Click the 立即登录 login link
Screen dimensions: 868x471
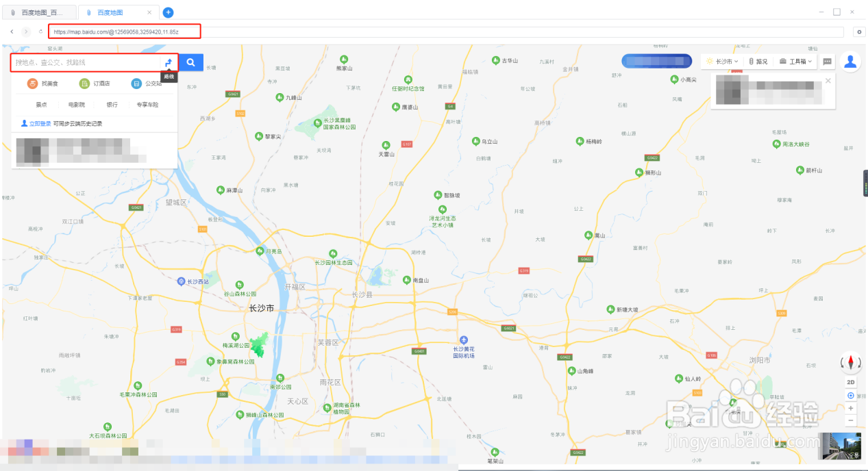(x=40, y=124)
